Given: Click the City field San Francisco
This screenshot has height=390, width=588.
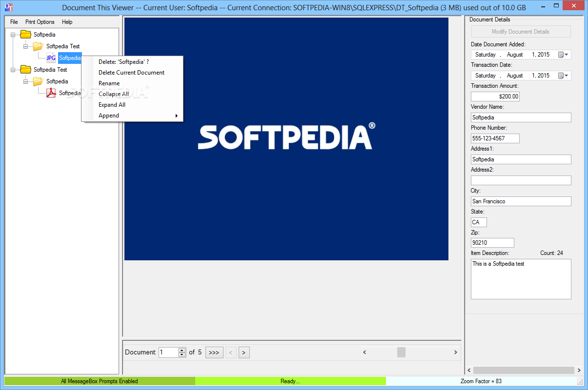Looking at the screenshot, I should pyautogui.click(x=521, y=201).
